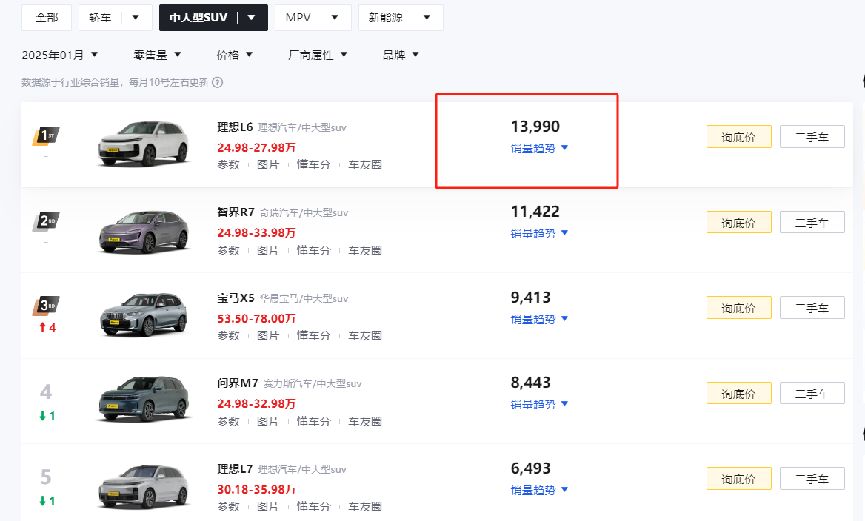Click the help icon beside the data source note
The width and height of the screenshot is (865, 521).
coord(218,83)
